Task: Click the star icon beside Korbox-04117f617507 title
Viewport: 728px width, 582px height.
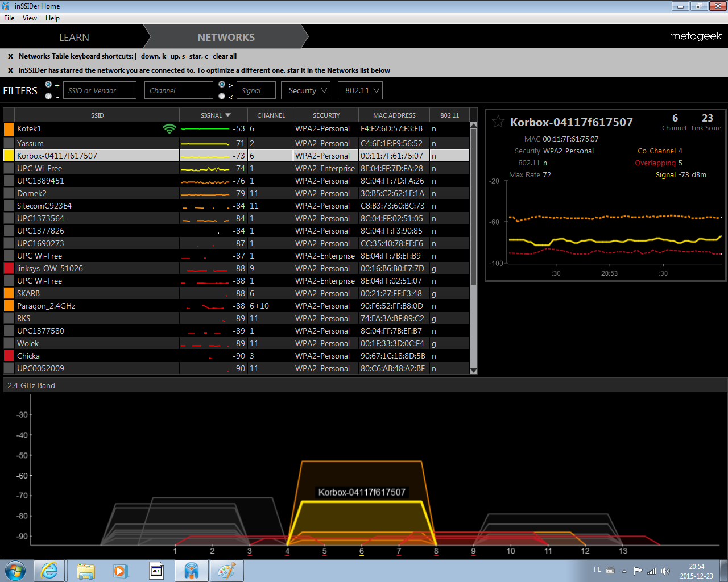Action: (498, 122)
